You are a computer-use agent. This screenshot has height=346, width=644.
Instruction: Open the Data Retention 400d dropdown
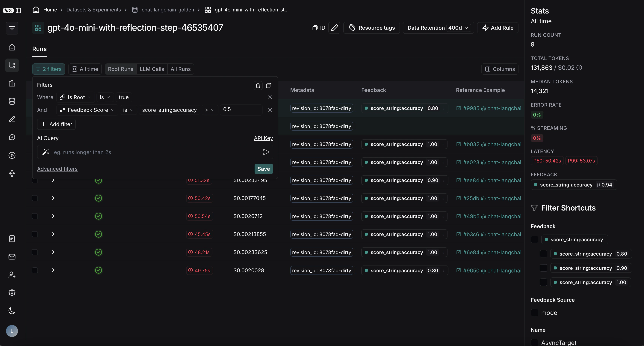point(458,28)
